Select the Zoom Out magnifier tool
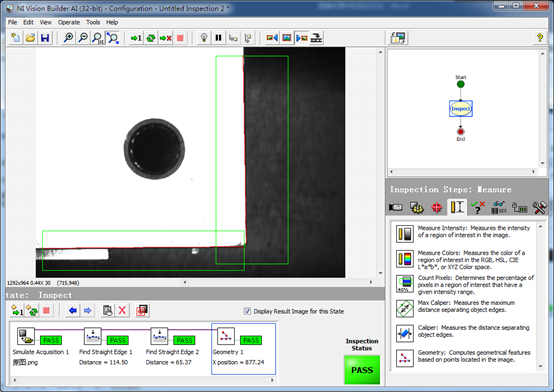This screenshot has width=554, height=392. 83,38
